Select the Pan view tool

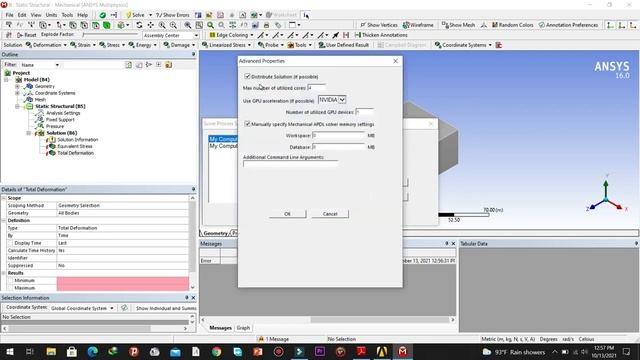pos(151,25)
